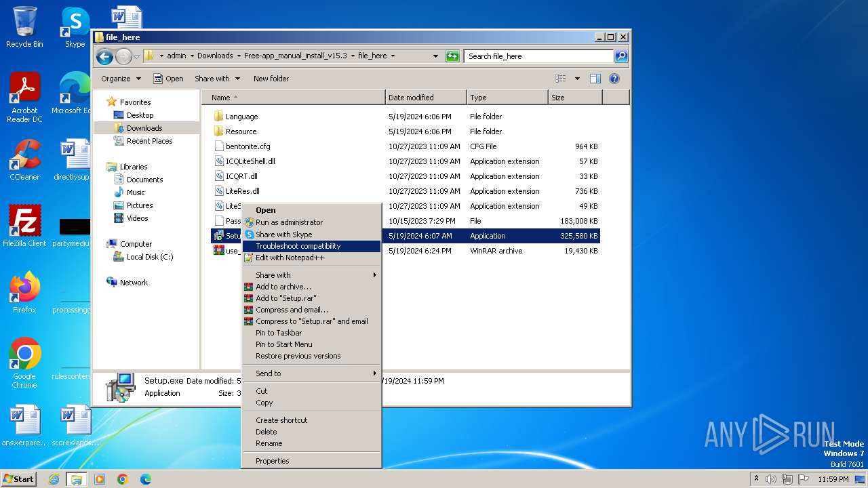Viewport: 868px width, 488px height.
Task: Choose Open from the context menu
Action: point(311,210)
